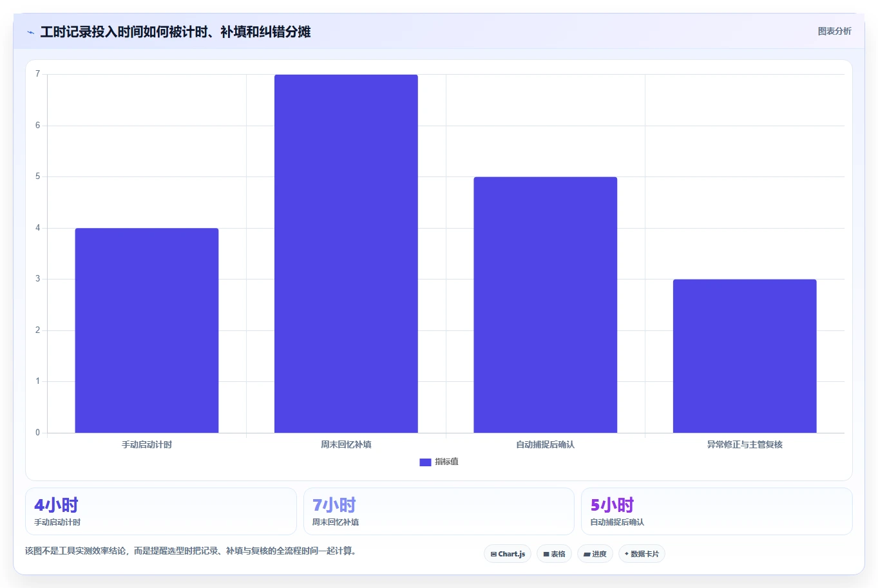Click the 自动捕捉后确认 bar in the chart
878x588 pixels.
pyautogui.click(x=546, y=305)
